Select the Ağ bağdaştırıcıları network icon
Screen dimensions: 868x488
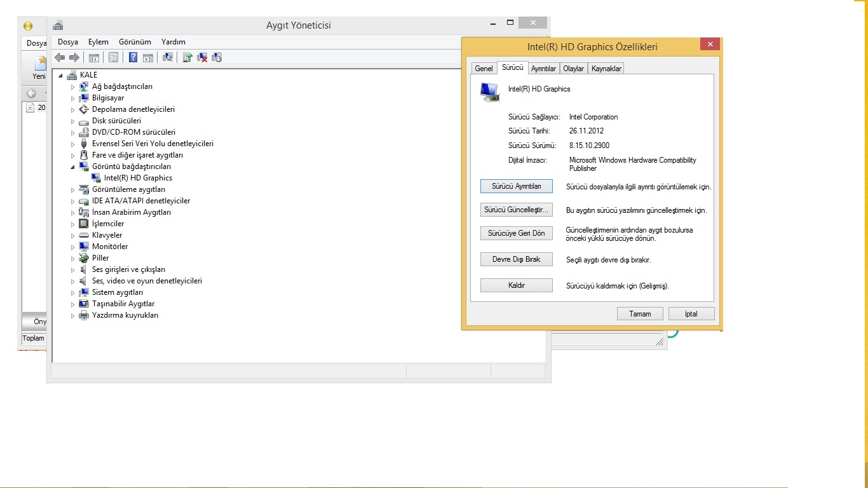coord(84,86)
